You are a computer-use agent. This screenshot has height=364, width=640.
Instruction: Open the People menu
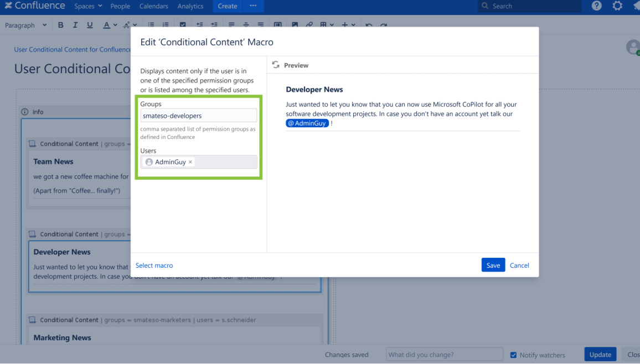pyautogui.click(x=120, y=6)
